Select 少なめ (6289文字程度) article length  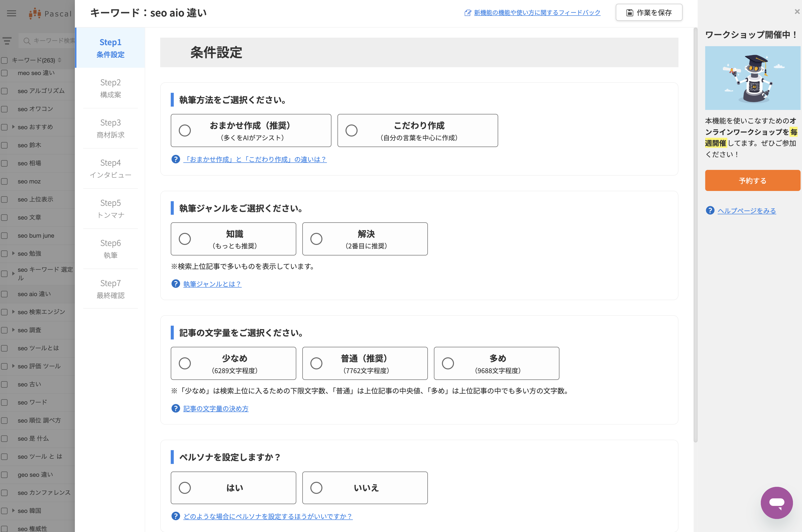233,363
